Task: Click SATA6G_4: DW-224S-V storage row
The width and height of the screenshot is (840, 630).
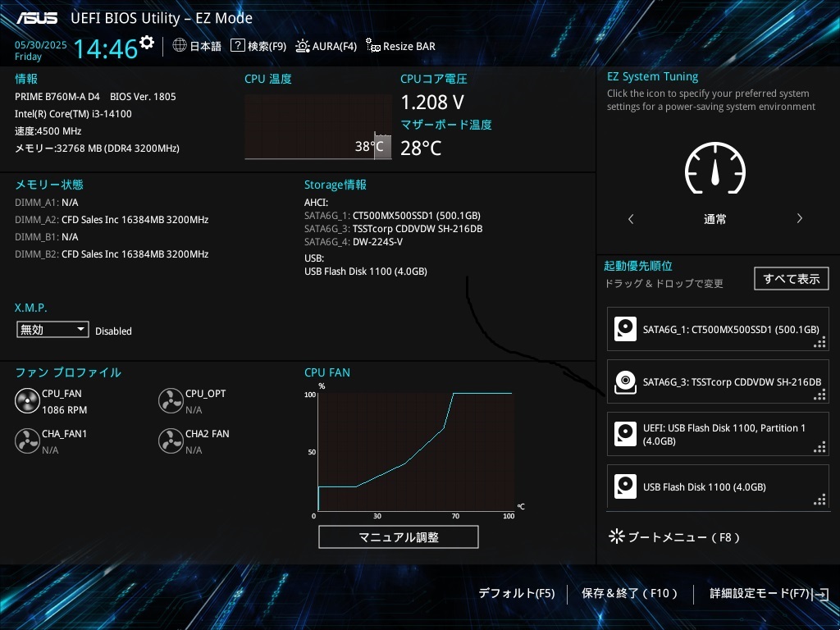Action: pos(354,242)
